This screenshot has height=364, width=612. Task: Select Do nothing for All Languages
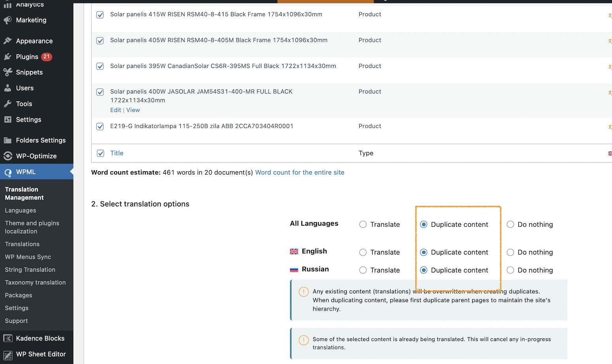(511, 224)
